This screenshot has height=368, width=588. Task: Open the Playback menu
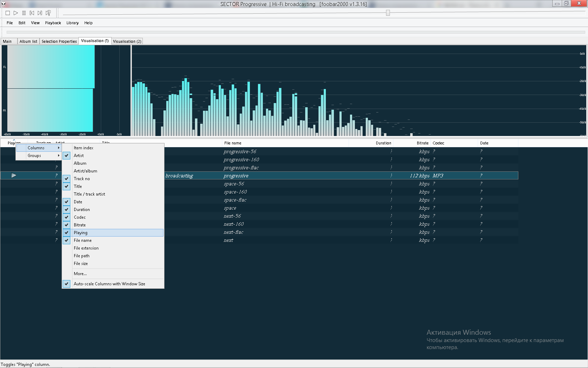[x=53, y=23]
